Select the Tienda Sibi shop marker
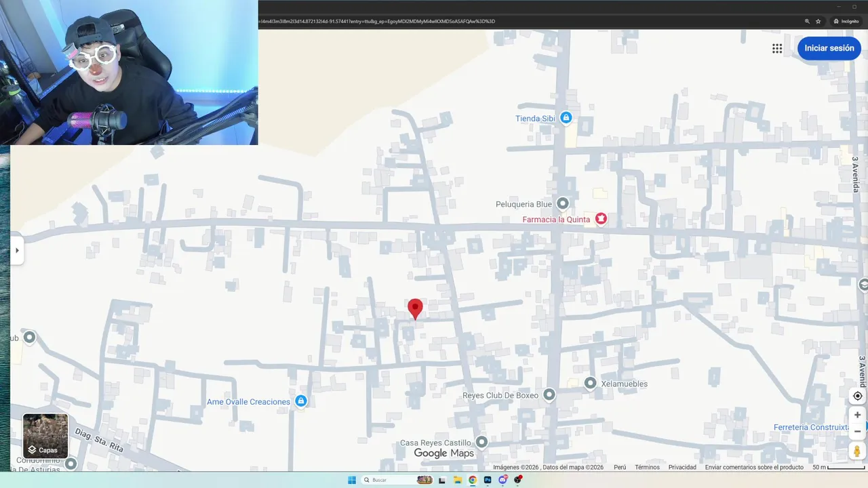Image resolution: width=868 pixels, height=488 pixels. point(566,118)
